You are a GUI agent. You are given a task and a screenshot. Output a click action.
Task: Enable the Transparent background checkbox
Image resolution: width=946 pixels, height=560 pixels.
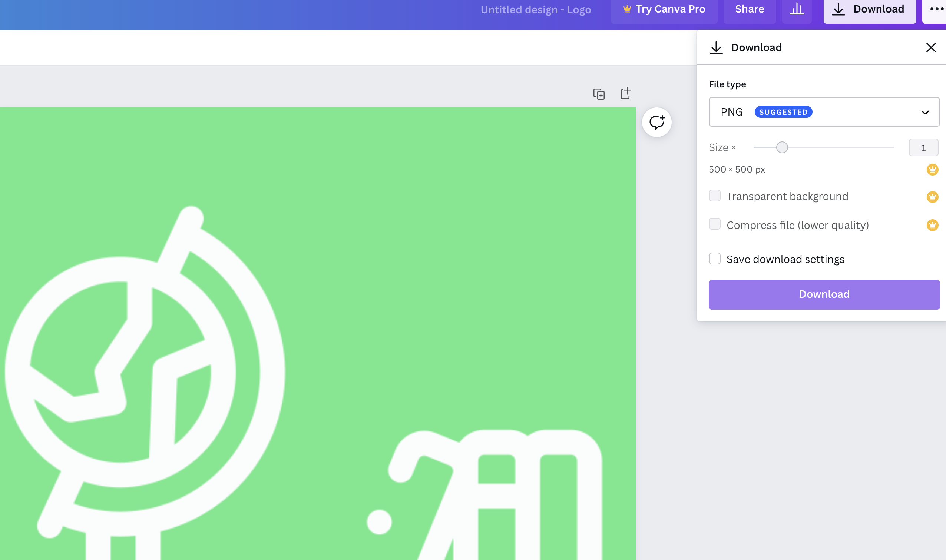[714, 196]
